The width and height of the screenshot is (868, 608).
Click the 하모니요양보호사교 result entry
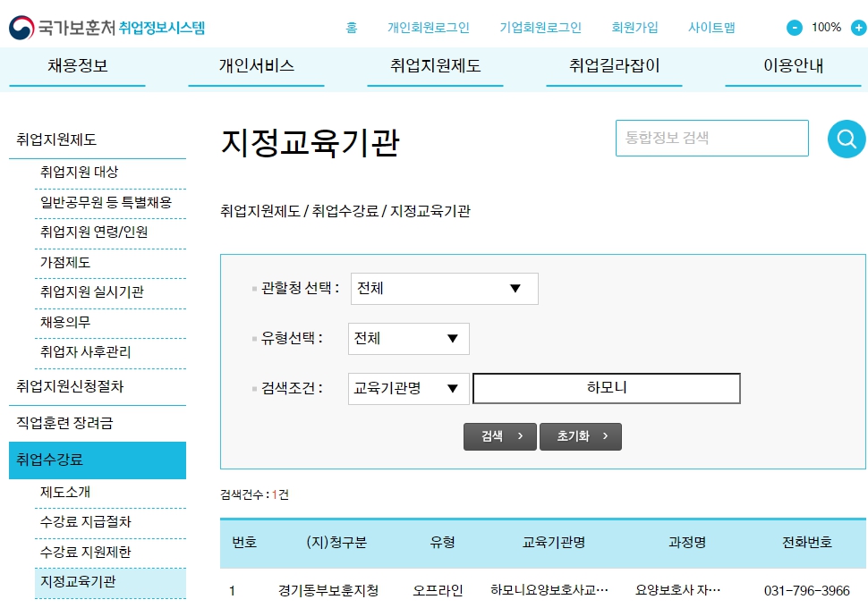coord(549,591)
